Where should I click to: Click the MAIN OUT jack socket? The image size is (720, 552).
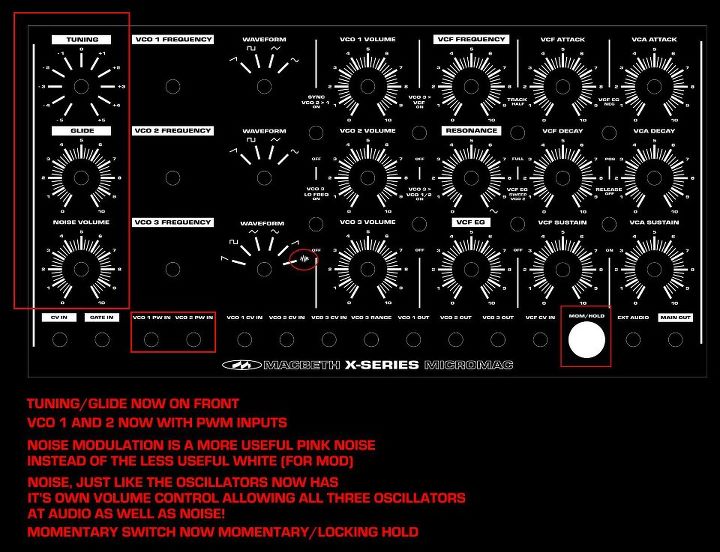[675, 339]
